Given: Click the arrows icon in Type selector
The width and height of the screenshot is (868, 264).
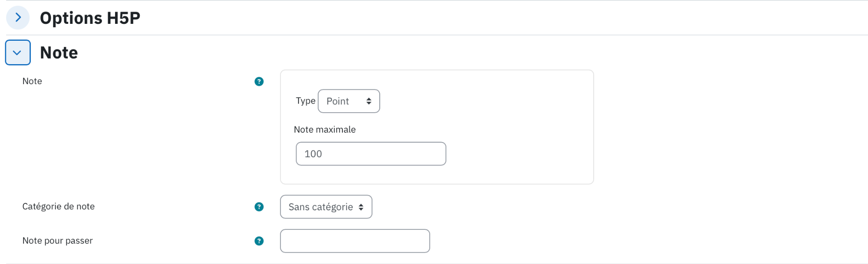Looking at the screenshot, I should click(369, 101).
